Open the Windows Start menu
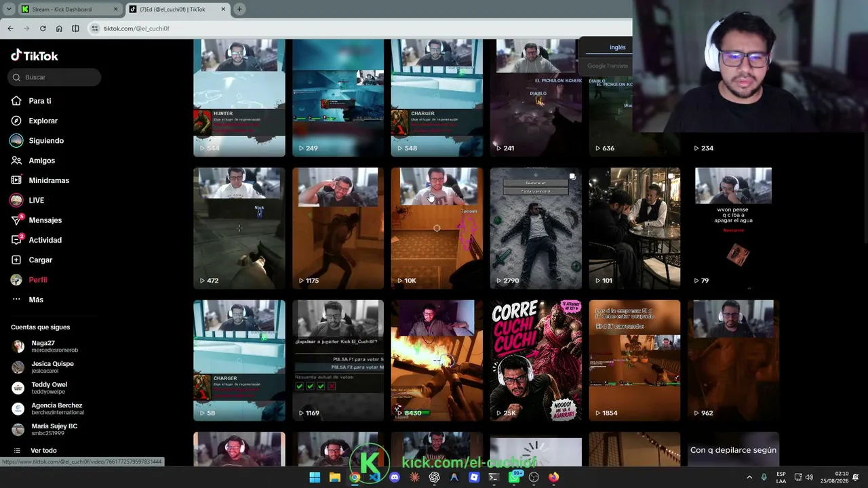Screen dimensions: 868x488 pyautogui.click(x=315, y=477)
